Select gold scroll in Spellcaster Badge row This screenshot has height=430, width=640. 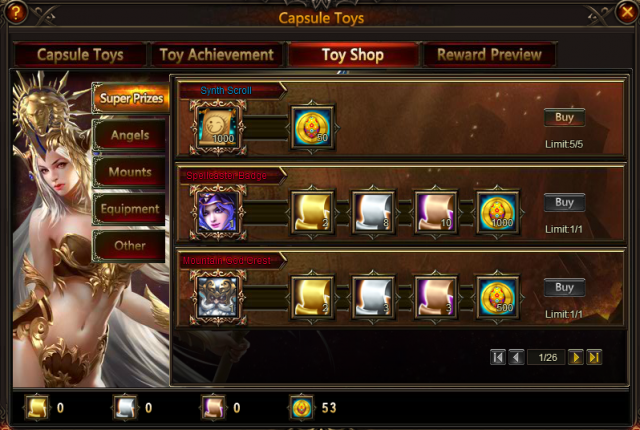[312, 213]
